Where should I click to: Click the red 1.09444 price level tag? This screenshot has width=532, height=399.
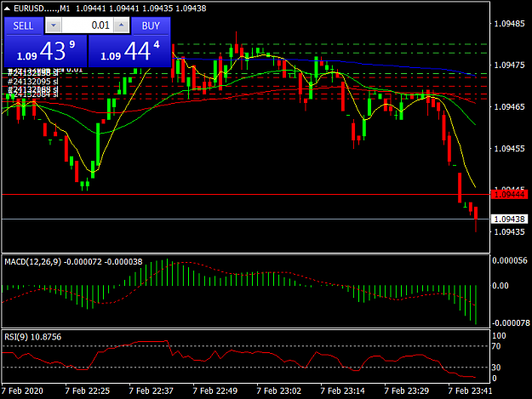[509, 195]
